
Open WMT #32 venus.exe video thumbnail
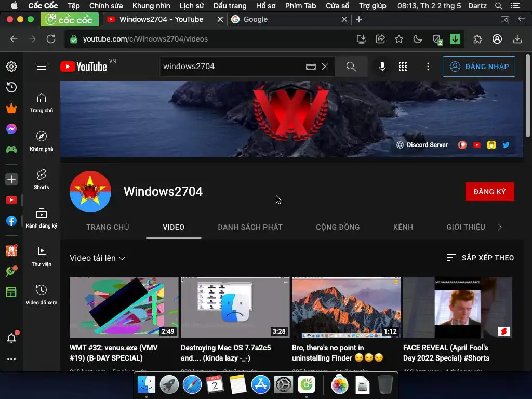click(124, 308)
